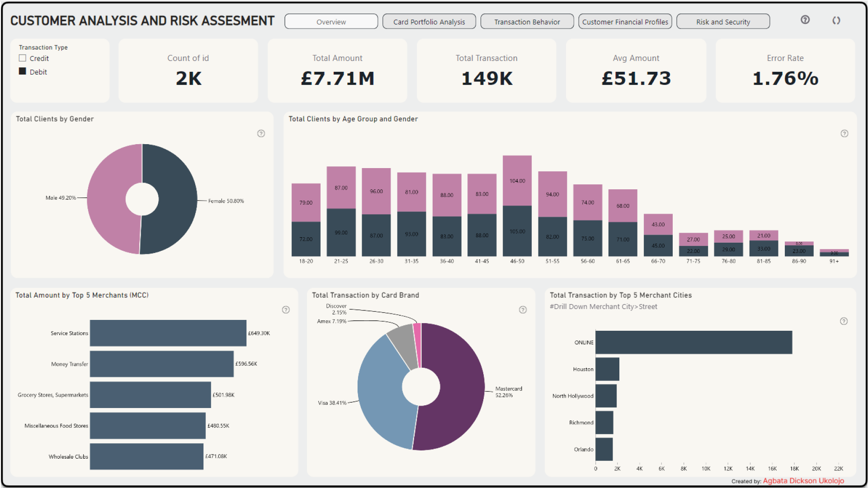Navigate to Customer Financial Profiles tab
This screenshot has width=868, height=488.
(625, 22)
